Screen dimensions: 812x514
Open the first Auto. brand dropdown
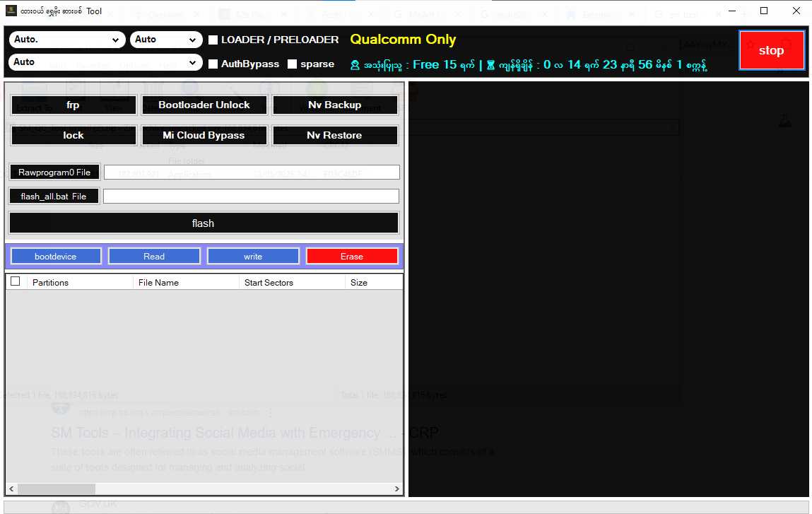point(67,40)
